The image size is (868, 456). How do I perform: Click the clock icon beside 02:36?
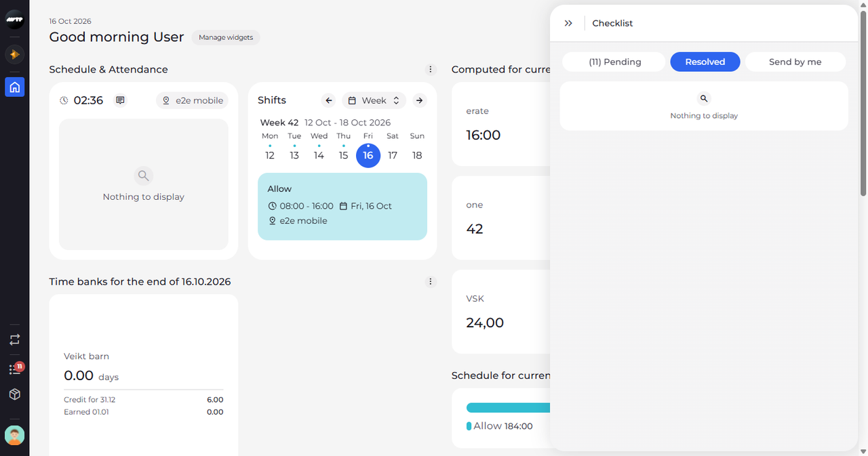[64, 100]
